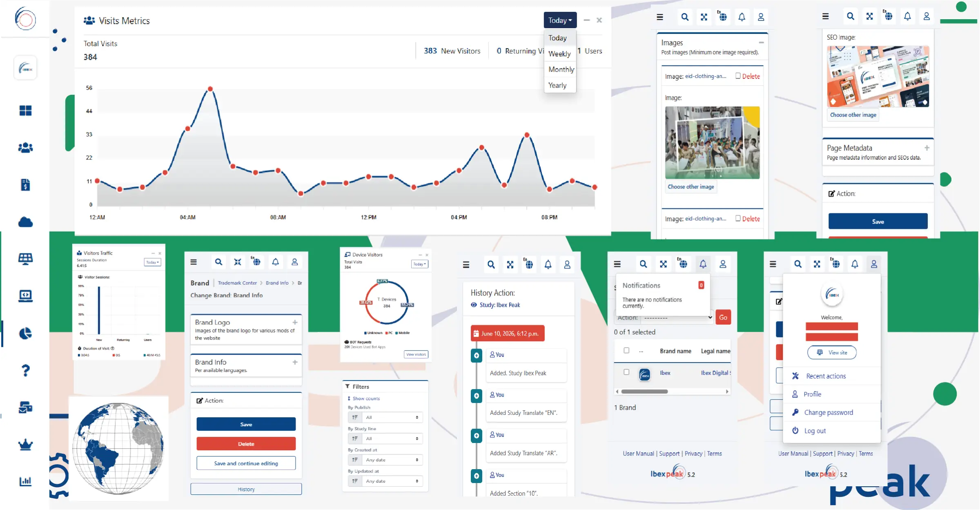Click Save and continue editing
This screenshot has height=510, width=980.
pos(246,463)
